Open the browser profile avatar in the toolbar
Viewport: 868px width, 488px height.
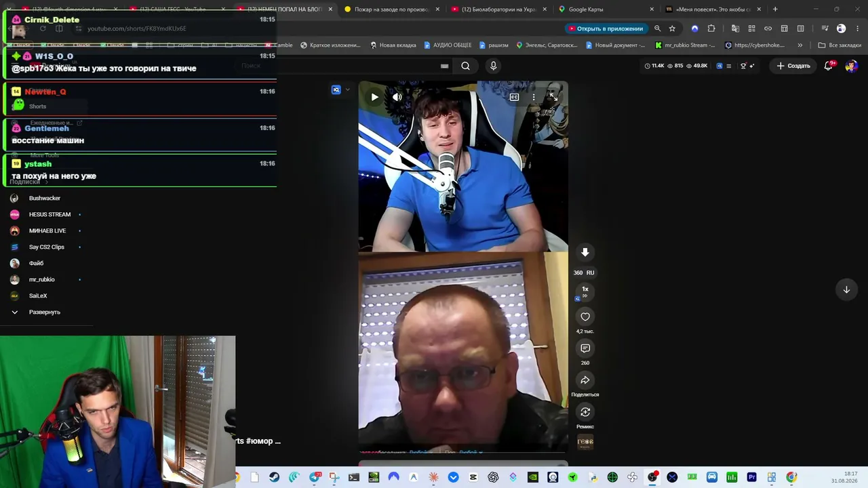click(x=841, y=28)
